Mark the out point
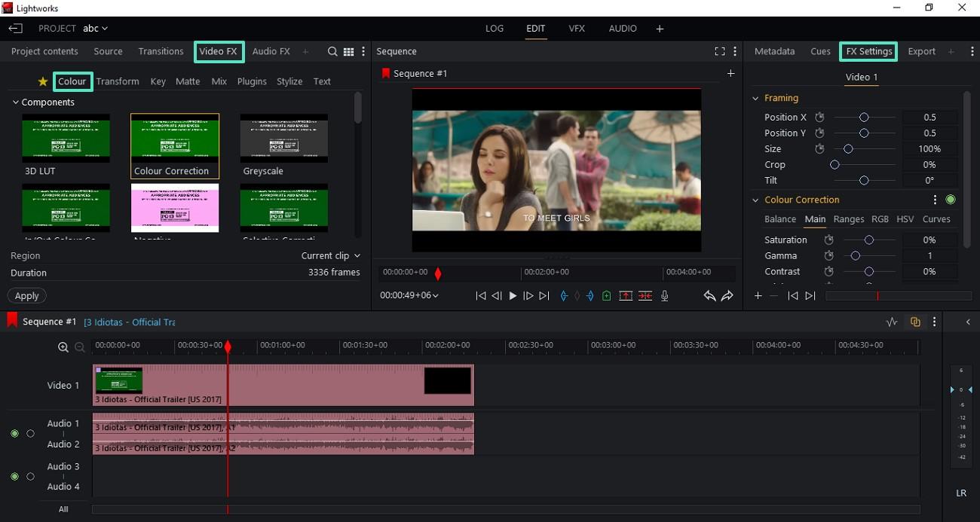 (x=590, y=296)
